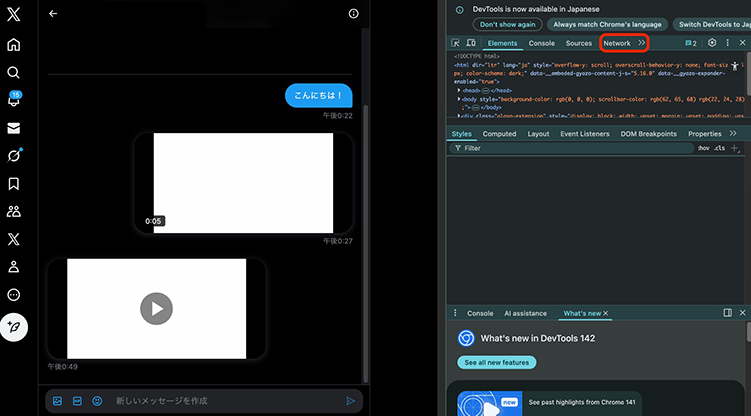Switch to the Network tab
This screenshot has height=416, width=751.
[616, 43]
